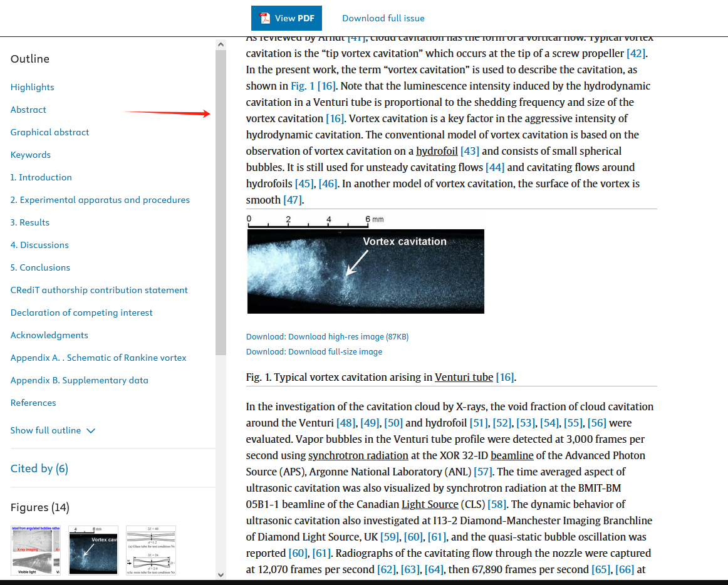Open first figure thumbnail with X-ray imaging
Screen dimensions: 728x585
click(35, 550)
